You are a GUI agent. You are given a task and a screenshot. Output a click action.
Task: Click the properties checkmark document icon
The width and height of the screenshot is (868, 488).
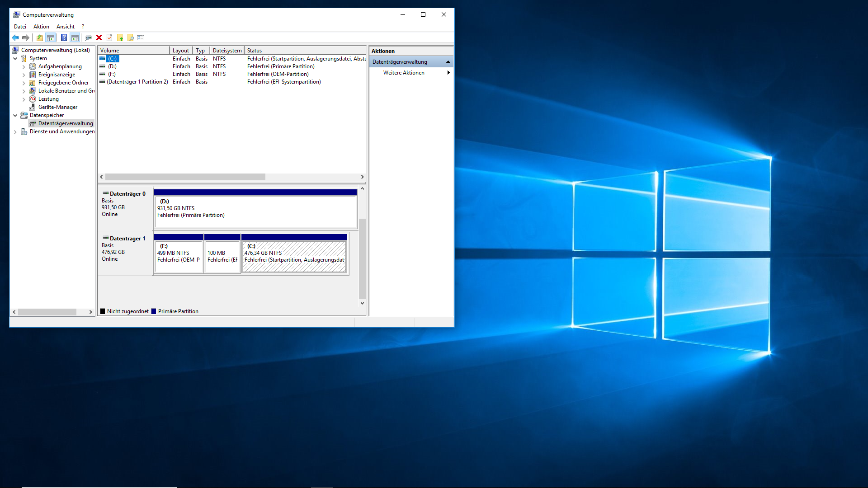click(x=109, y=38)
